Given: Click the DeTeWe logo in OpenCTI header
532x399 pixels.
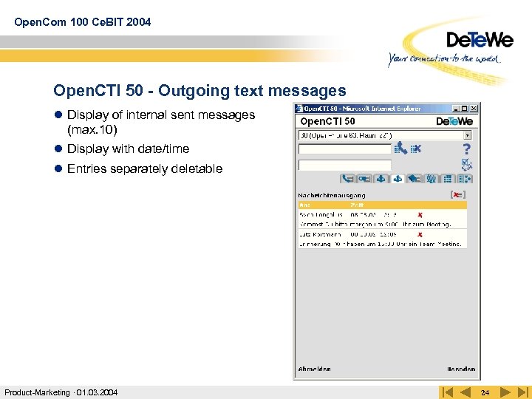Looking at the screenshot, I should tap(454, 121).
